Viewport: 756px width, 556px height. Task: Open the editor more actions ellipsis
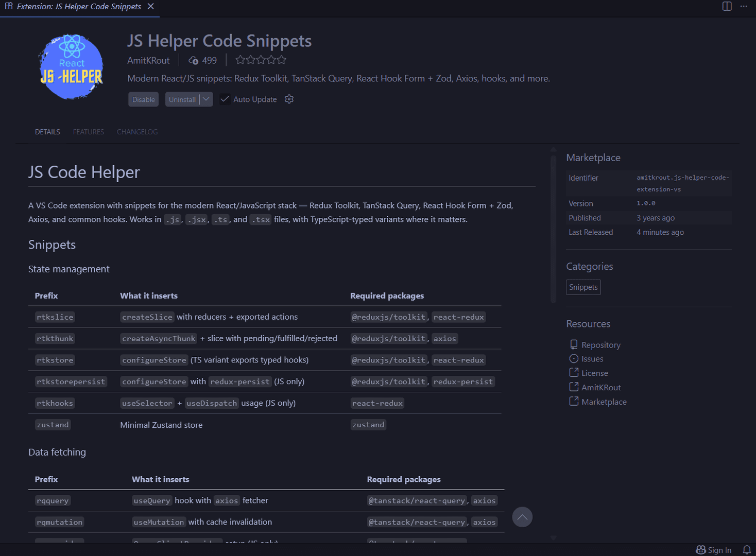pos(744,6)
